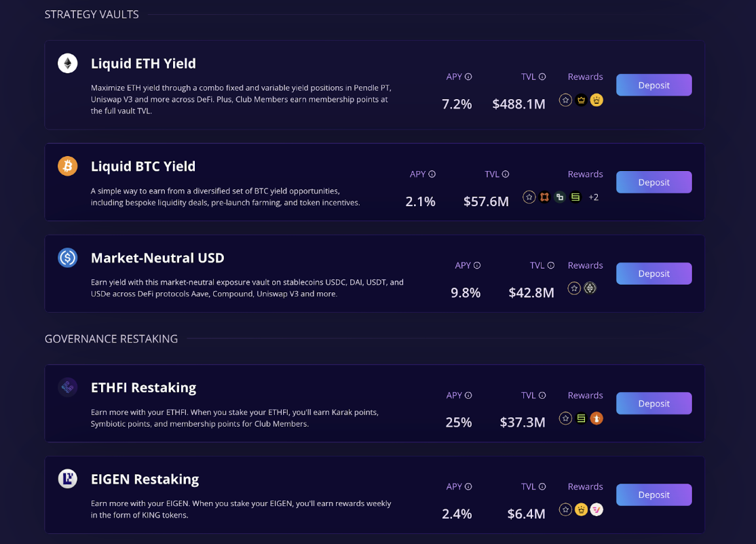Screen dimensions: 756x544
Task: Click the USDC coin icon on Market-Neutral USD
Action: (67, 258)
